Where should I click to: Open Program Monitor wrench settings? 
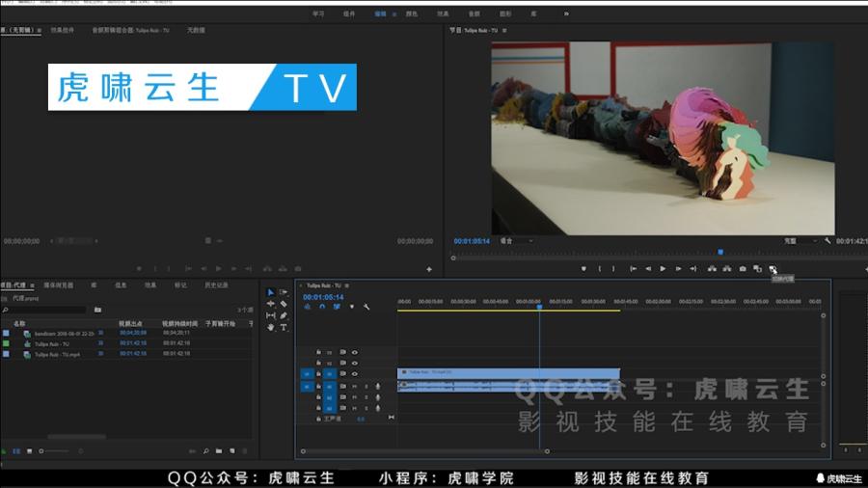tap(827, 241)
